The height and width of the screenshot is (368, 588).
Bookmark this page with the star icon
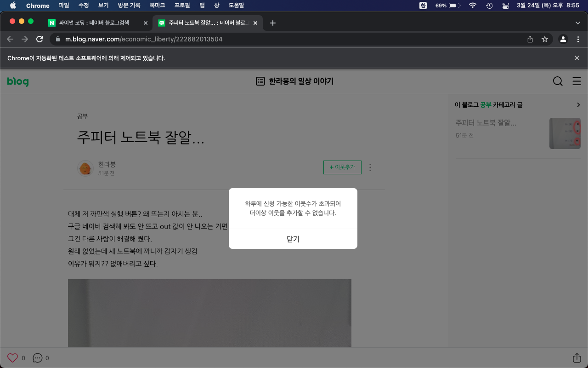[x=545, y=40]
